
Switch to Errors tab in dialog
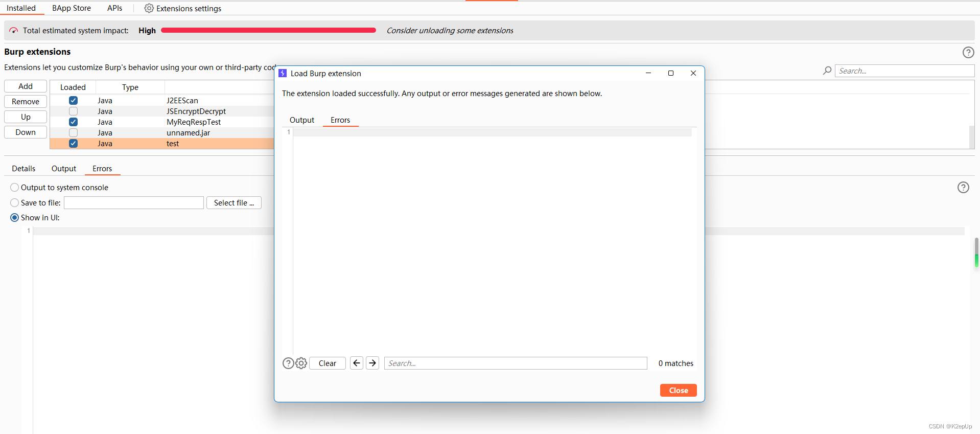(340, 120)
